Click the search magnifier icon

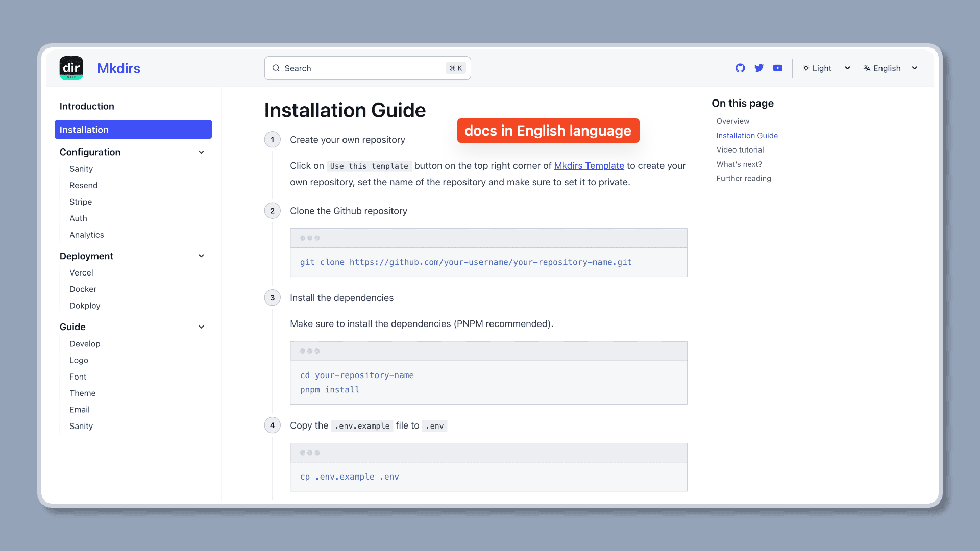[x=276, y=68]
